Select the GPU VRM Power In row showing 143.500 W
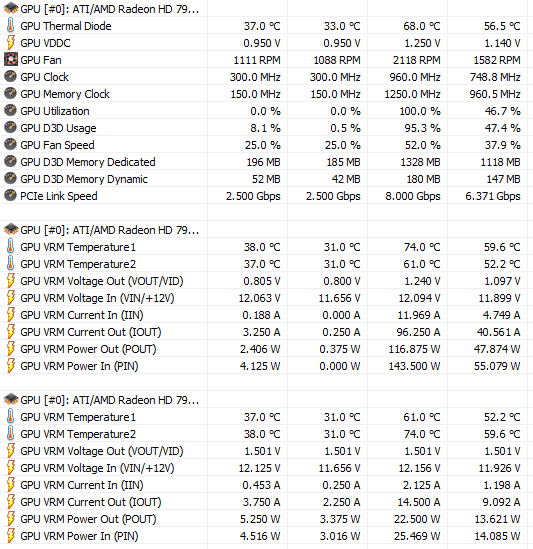 point(266,366)
